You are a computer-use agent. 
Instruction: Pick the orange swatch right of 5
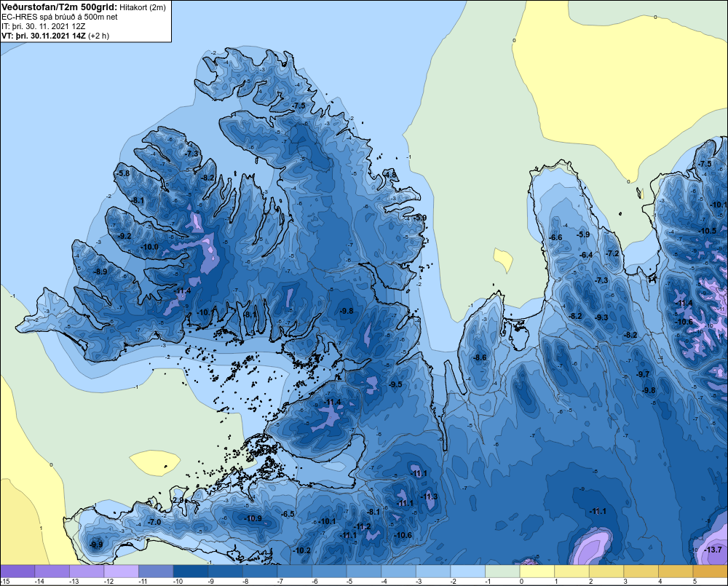[x=711, y=571]
